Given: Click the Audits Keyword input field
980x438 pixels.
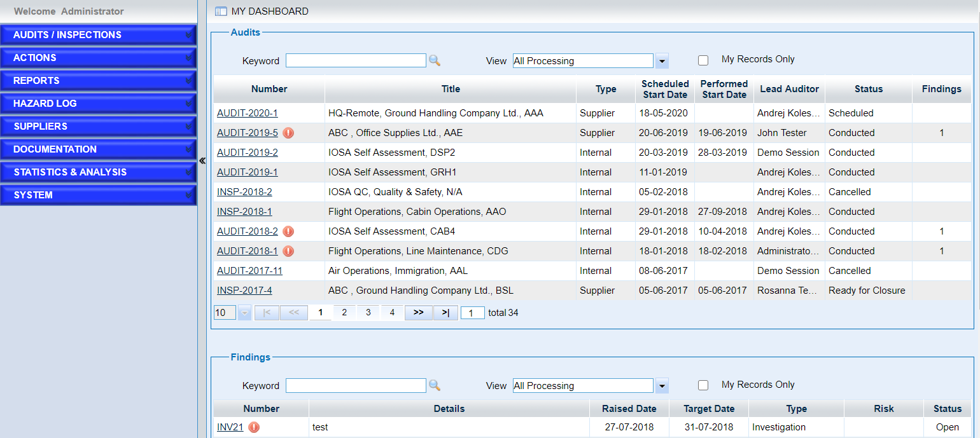Looking at the screenshot, I should tap(355, 60).
